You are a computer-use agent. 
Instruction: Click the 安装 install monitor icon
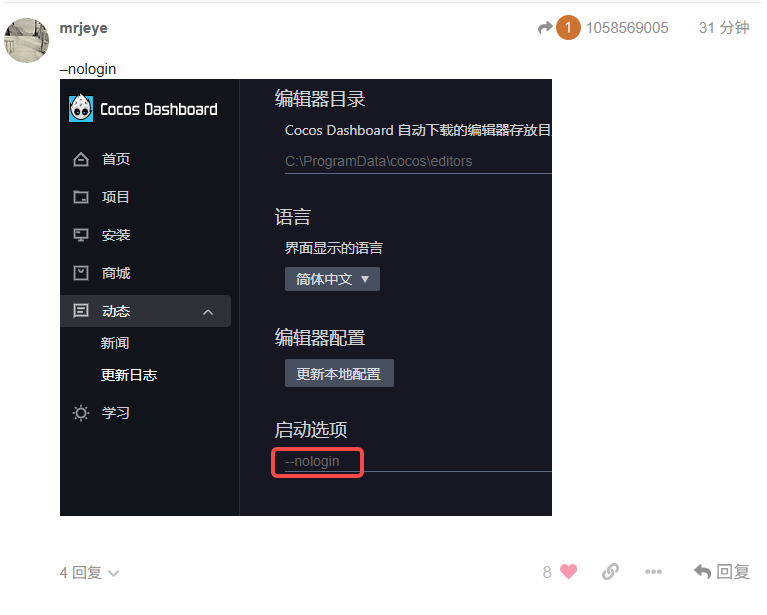[x=81, y=235]
